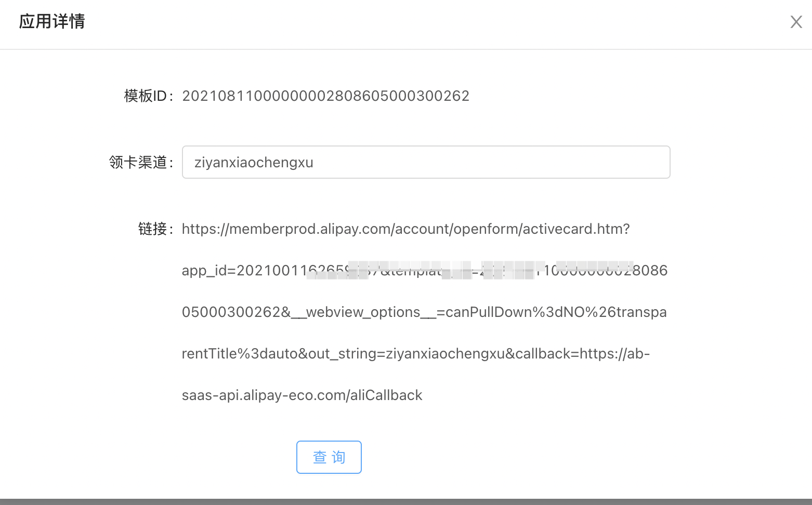Screen dimensions: 812x505
Task: Click the blurred part of the app_id
Action: [470, 270]
